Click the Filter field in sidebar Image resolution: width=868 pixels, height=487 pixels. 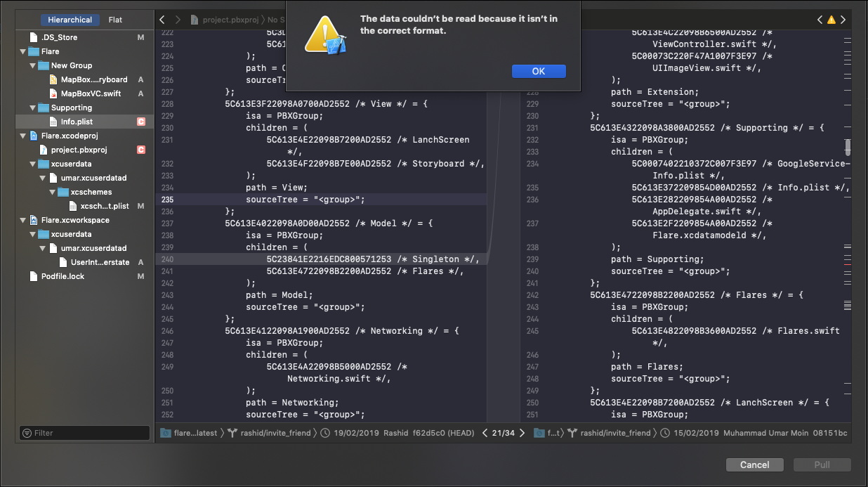(x=84, y=433)
